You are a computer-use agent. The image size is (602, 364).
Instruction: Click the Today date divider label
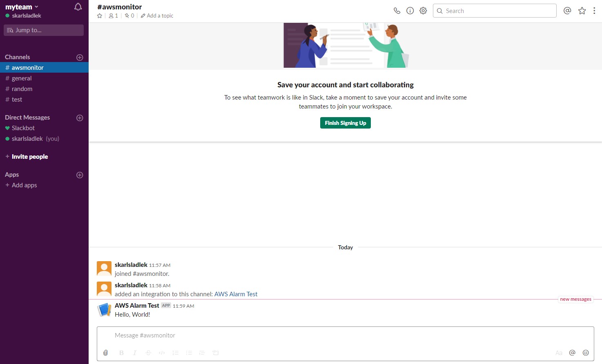(x=346, y=247)
